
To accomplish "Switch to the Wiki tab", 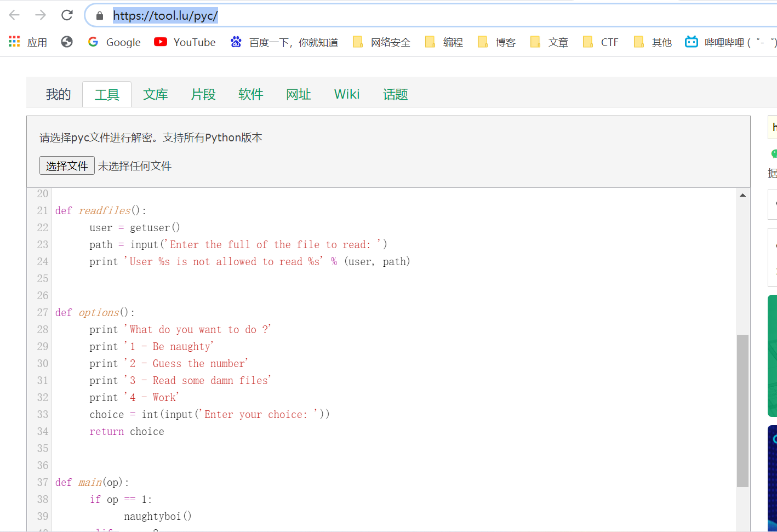I will point(347,94).
